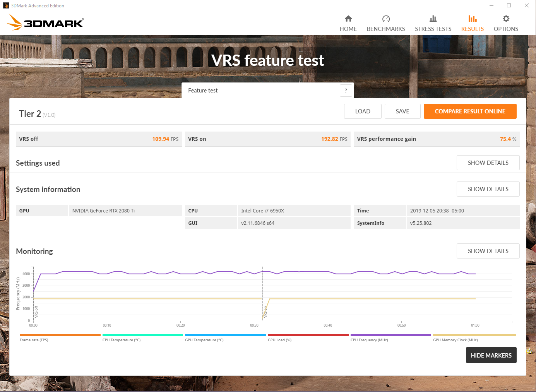Click the Feature test field
This screenshot has width=536, height=392.
268,91
